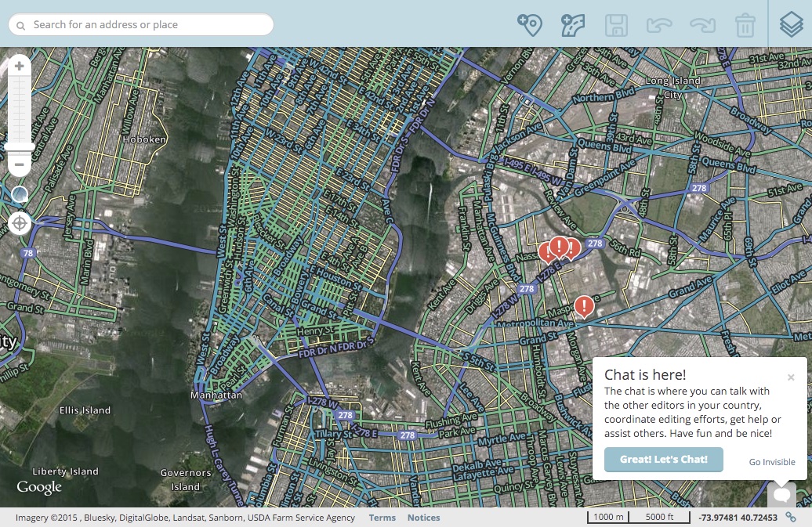Click the floppy disk save icon

pos(616,24)
